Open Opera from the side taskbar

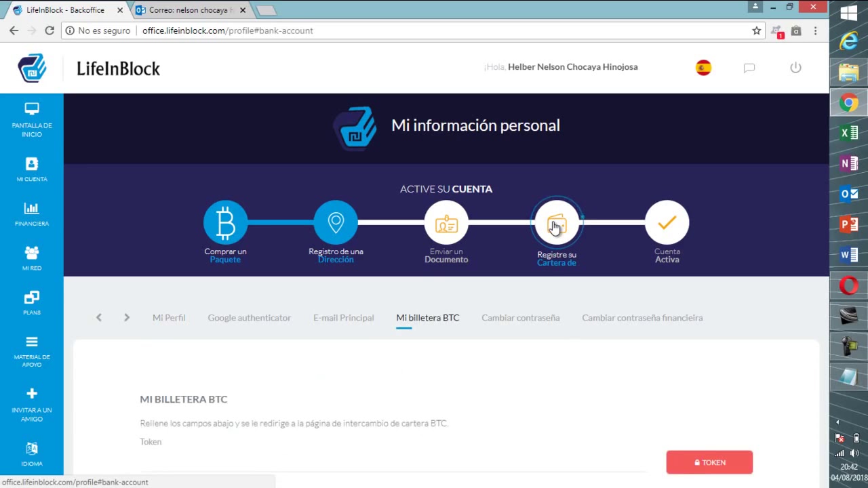tap(849, 285)
